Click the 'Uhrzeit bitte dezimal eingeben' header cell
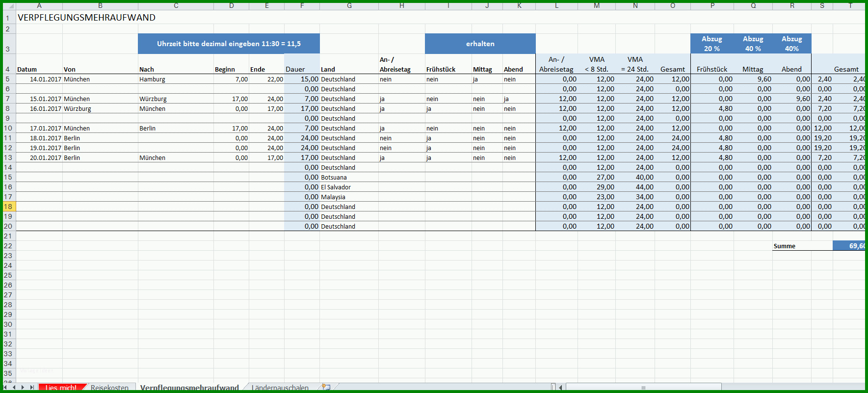The image size is (868, 393). pyautogui.click(x=229, y=44)
